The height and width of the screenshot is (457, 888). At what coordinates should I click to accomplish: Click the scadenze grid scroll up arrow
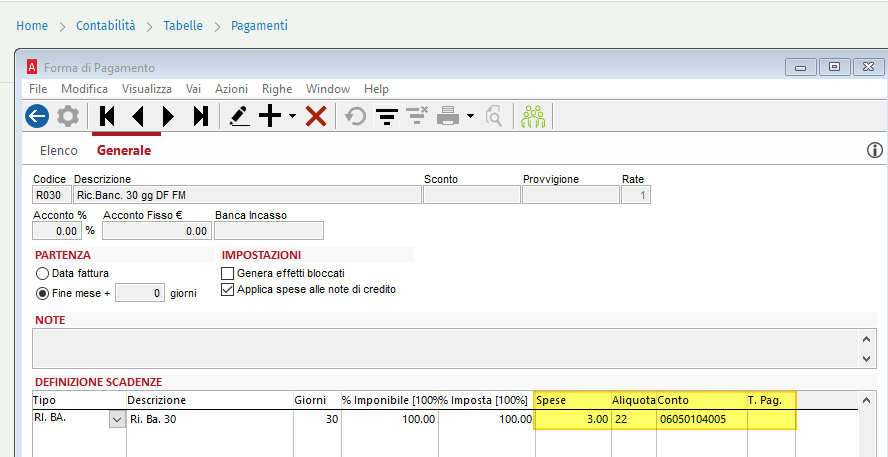click(x=866, y=401)
